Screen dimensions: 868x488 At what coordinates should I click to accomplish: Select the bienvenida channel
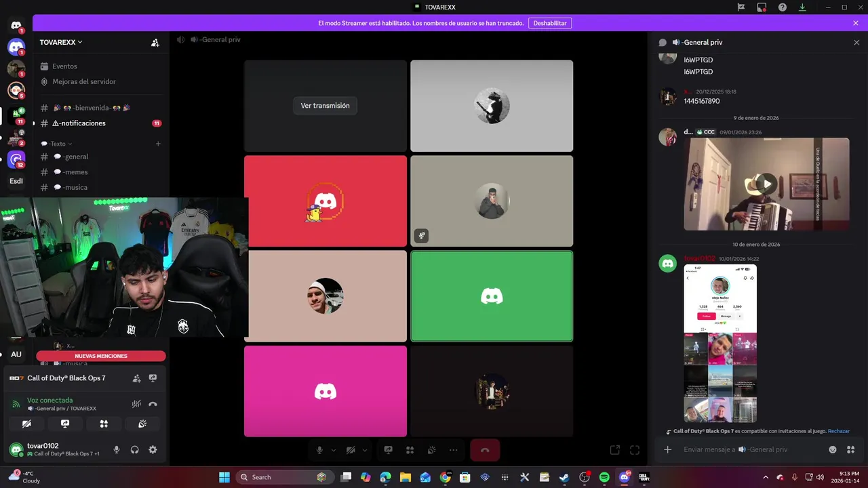[x=100, y=108]
